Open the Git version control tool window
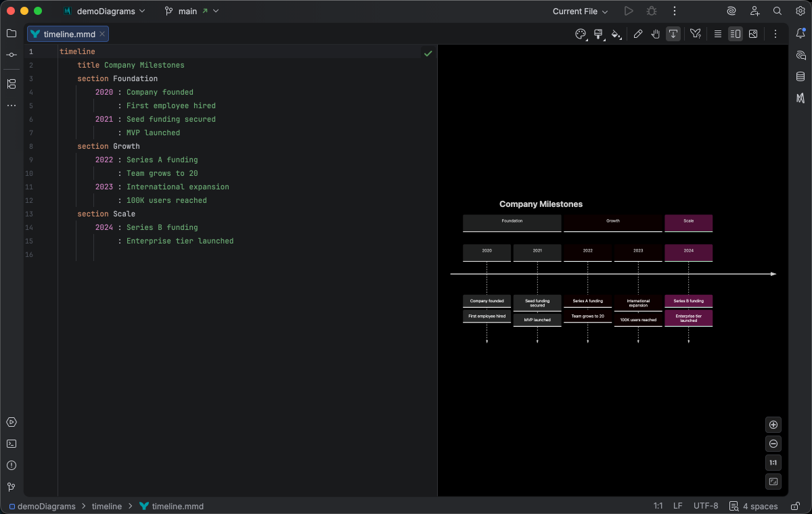This screenshot has height=514, width=812. click(x=12, y=487)
